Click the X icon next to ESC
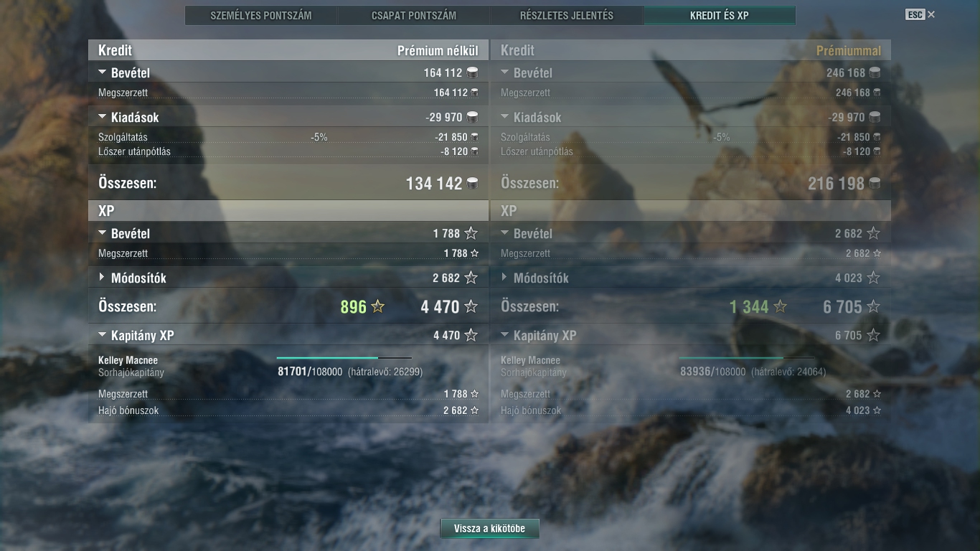Screen dimensions: 980x551 point(931,14)
